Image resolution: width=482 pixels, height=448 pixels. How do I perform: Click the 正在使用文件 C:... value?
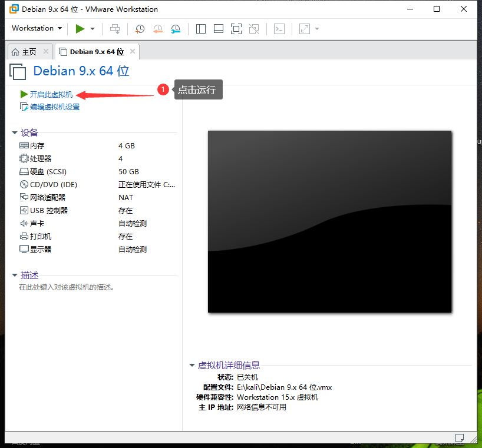pos(147,184)
